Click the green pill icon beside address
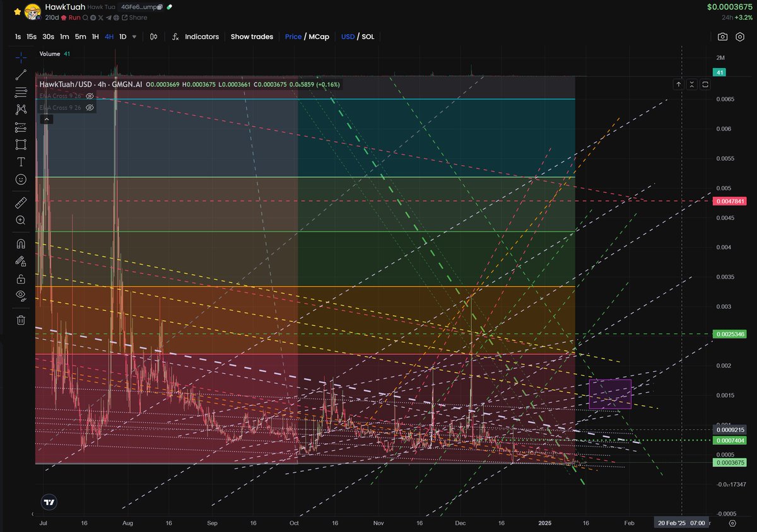The image size is (757, 532). pos(169,7)
